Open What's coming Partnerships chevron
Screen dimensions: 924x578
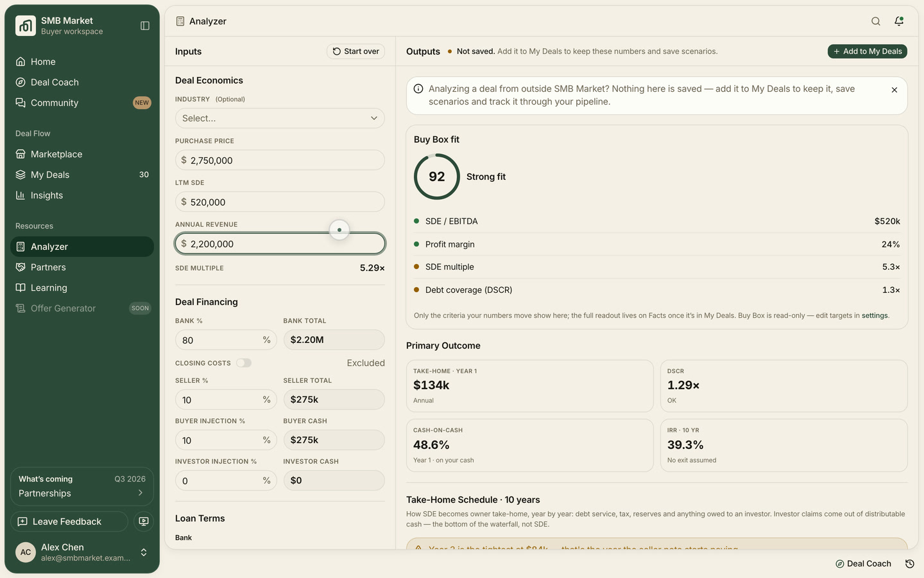pyautogui.click(x=141, y=493)
